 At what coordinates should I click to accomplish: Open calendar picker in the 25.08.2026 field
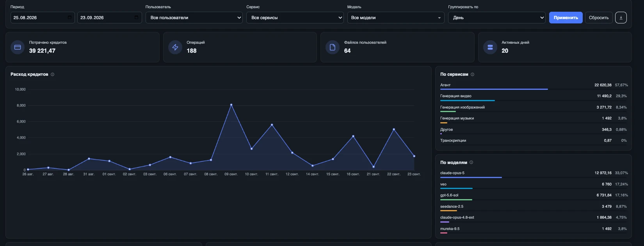click(69, 18)
